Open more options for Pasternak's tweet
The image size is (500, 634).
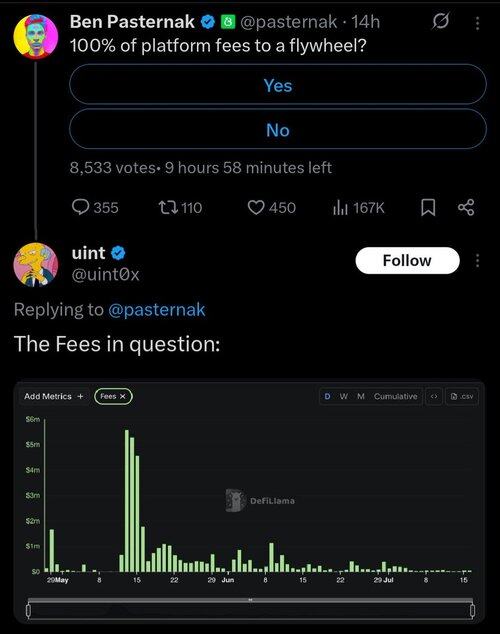click(477, 23)
